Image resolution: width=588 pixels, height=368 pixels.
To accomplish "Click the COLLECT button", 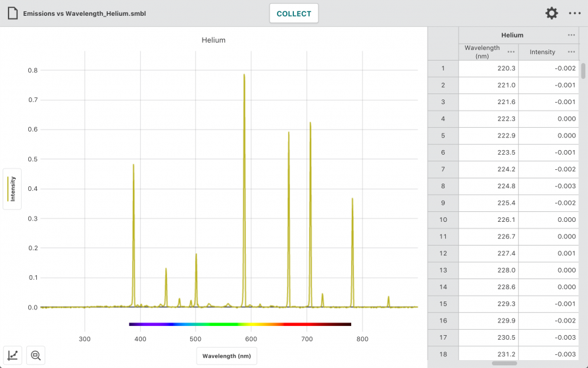I will (x=294, y=14).
